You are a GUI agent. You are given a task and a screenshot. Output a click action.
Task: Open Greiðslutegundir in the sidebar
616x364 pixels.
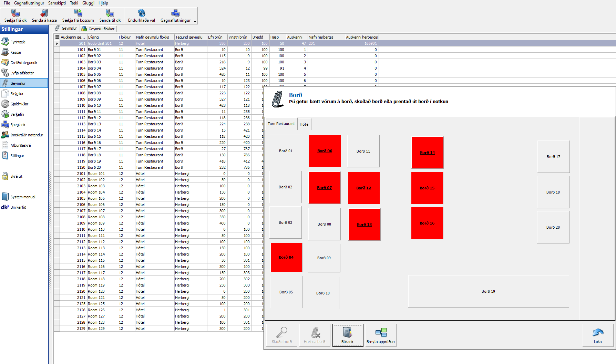click(x=23, y=63)
